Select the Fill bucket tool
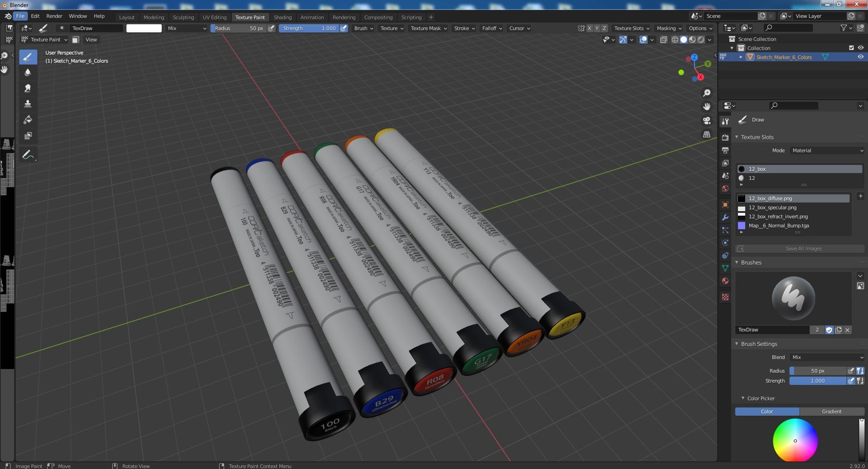The width and height of the screenshot is (868, 469). (28, 120)
